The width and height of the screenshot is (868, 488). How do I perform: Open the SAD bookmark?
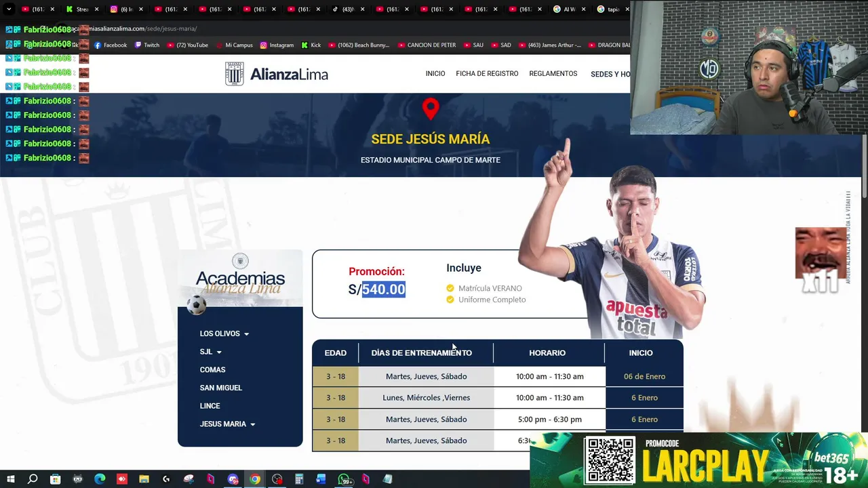500,45
